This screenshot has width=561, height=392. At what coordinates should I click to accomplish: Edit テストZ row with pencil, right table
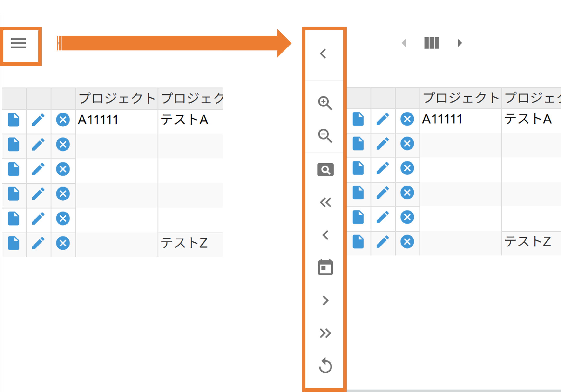point(383,242)
